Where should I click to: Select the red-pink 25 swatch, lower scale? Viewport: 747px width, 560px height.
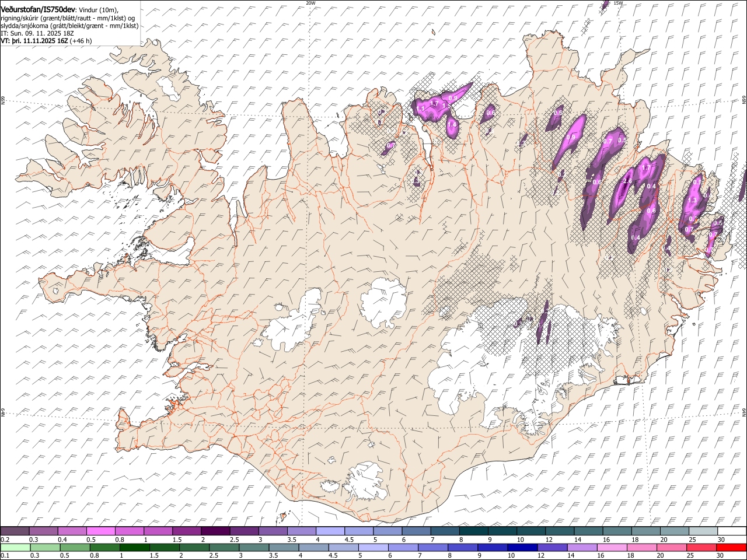tap(701, 547)
